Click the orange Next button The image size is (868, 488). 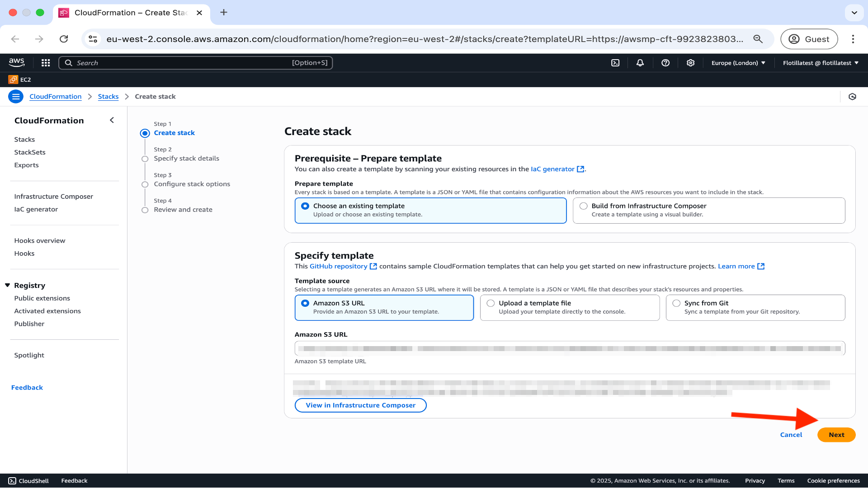[x=836, y=435]
